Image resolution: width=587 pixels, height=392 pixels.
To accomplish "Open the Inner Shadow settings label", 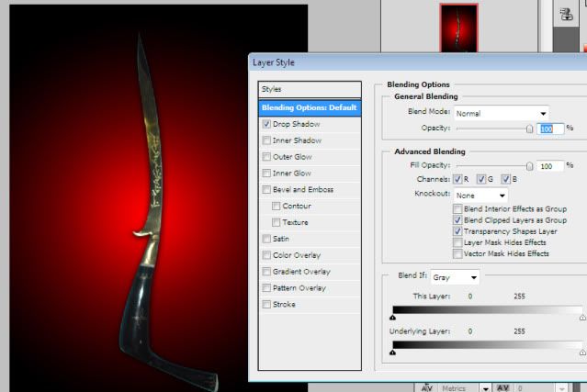I will pyautogui.click(x=298, y=140).
